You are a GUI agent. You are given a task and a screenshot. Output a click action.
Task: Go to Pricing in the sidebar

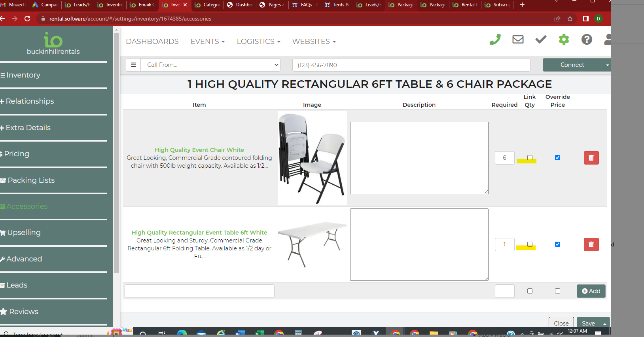pos(17,154)
